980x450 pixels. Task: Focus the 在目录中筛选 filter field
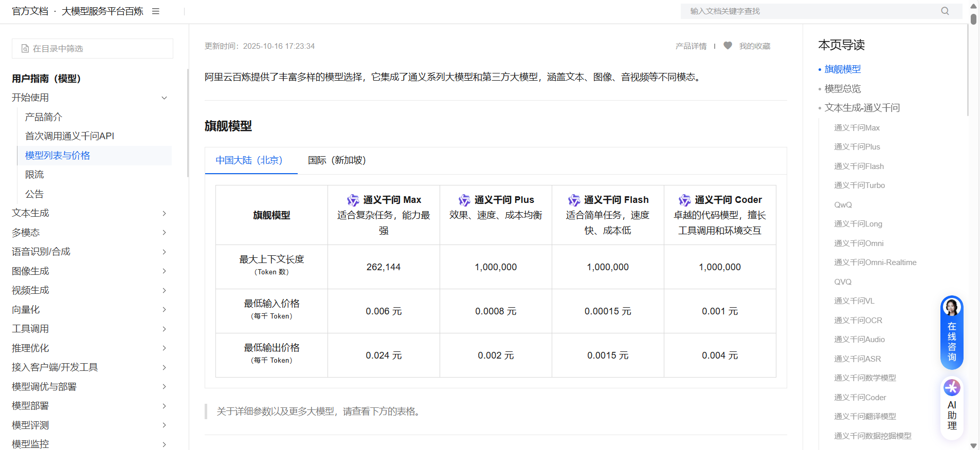click(93, 49)
